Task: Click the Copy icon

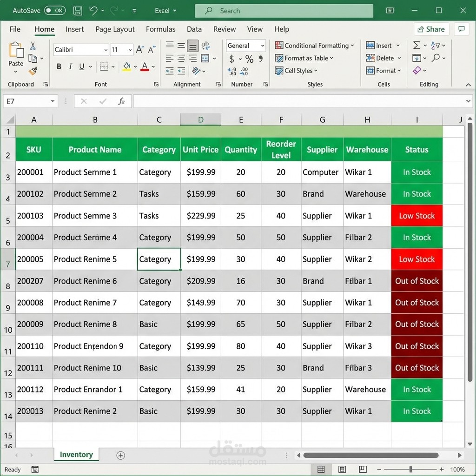Action: tap(33, 58)
